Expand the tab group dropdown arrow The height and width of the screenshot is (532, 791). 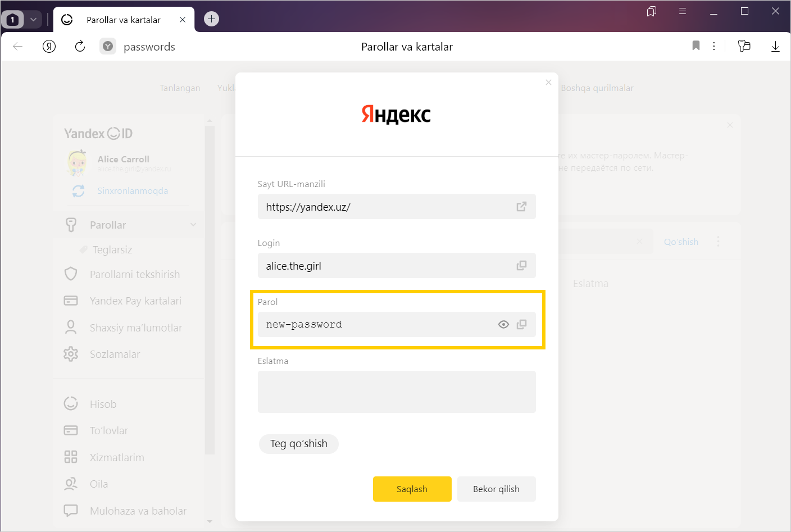click(x=33, y=20)
